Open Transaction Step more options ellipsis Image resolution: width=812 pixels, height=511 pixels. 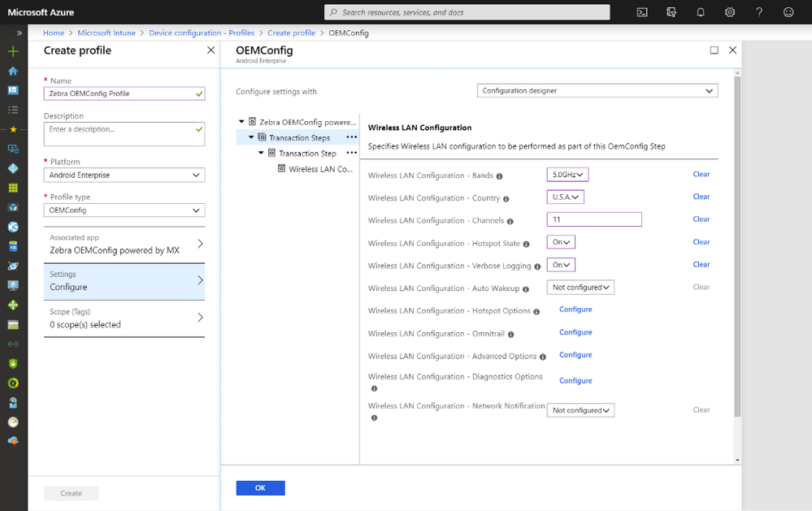click(x=352, y=153)
